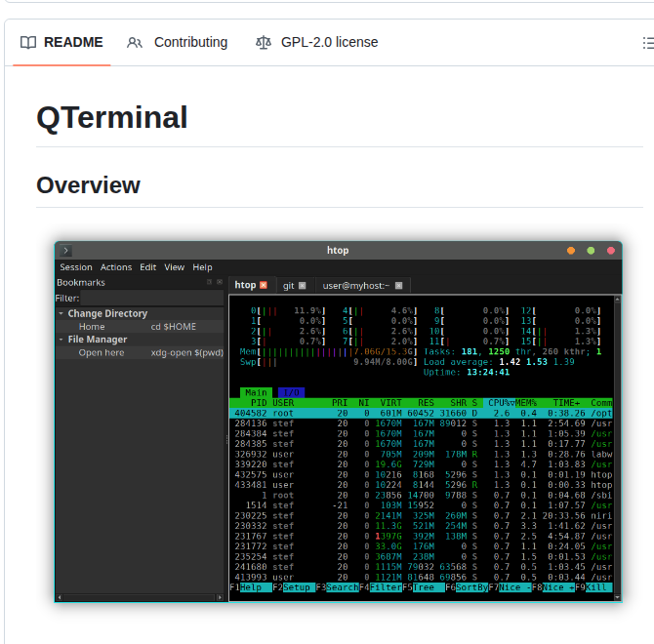
Task: Switch to the Contributing tab
Action: point(178,42)
